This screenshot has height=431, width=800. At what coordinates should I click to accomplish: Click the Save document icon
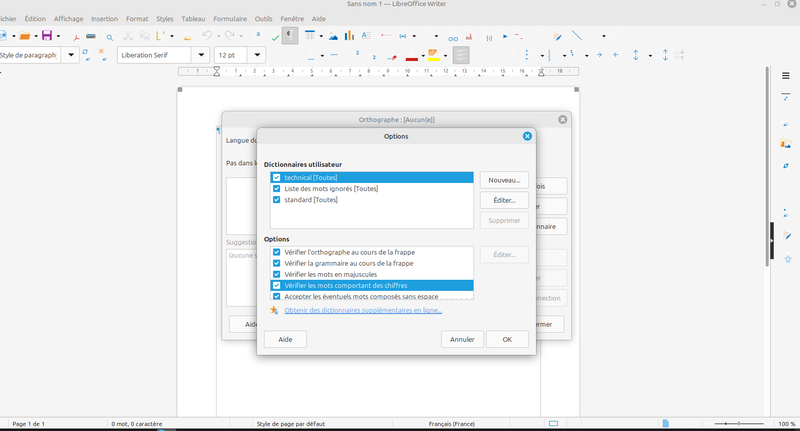tap(46, 36)
